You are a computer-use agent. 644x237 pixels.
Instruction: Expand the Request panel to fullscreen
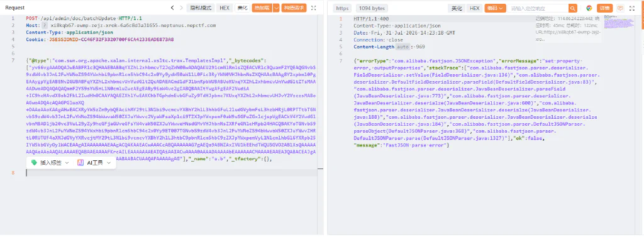click(x=314, y=8)
